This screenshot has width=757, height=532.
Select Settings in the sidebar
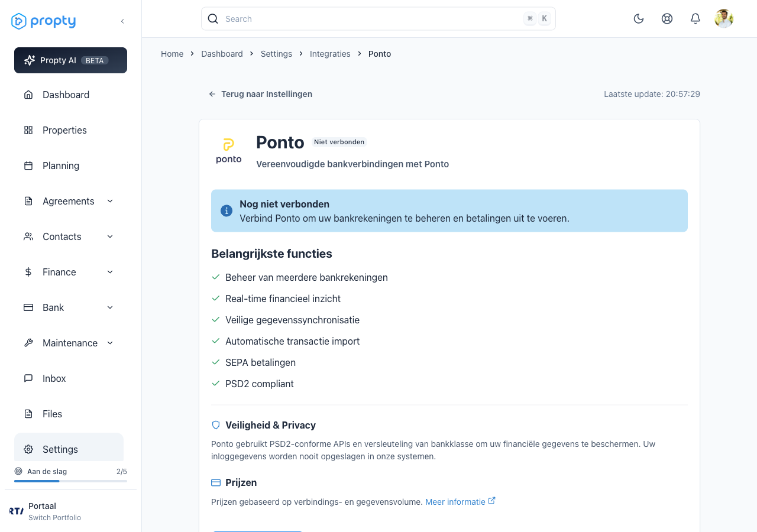[69, 448]
